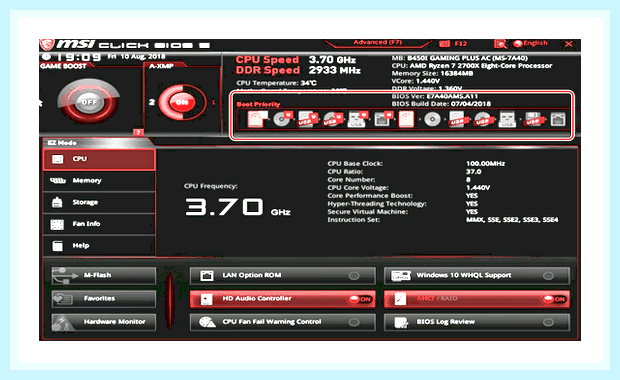Click the CPU Ratio value 37.0
The image size is (620, 380).
[x=473, y=172]
